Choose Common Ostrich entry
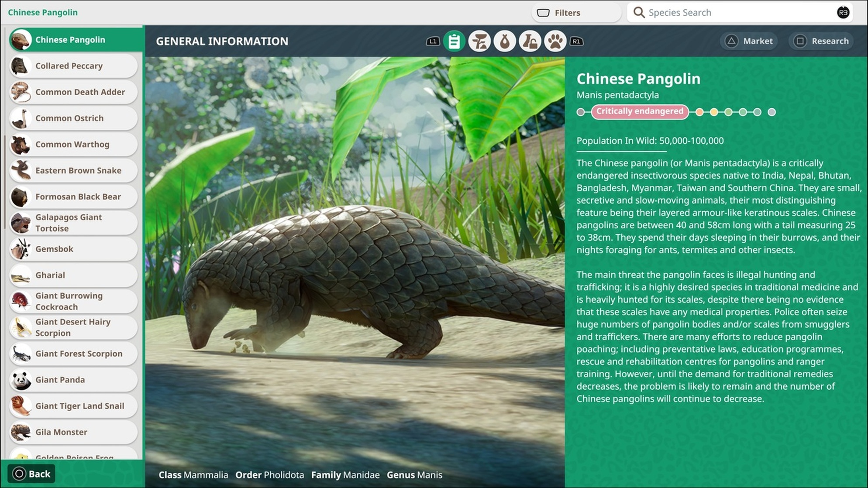The width and height of the screenshot is (868, 488). pyautogui.click(x=73, y=118)
